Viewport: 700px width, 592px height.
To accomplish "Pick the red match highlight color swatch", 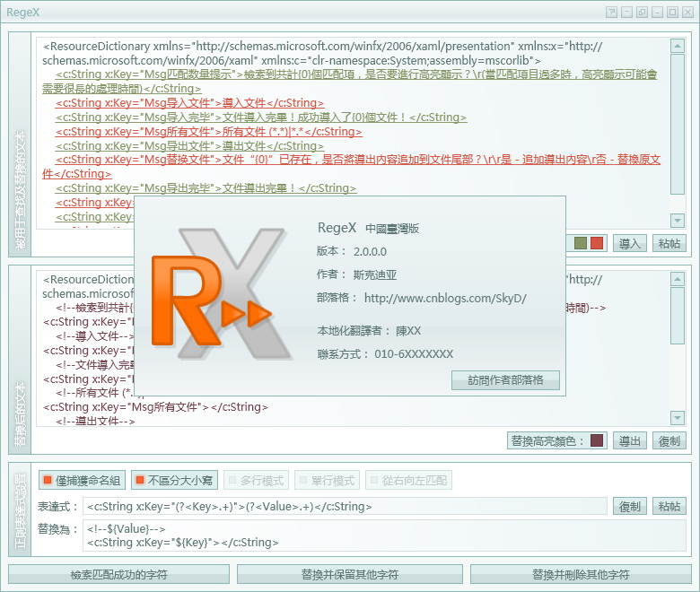I will point(597,243).
